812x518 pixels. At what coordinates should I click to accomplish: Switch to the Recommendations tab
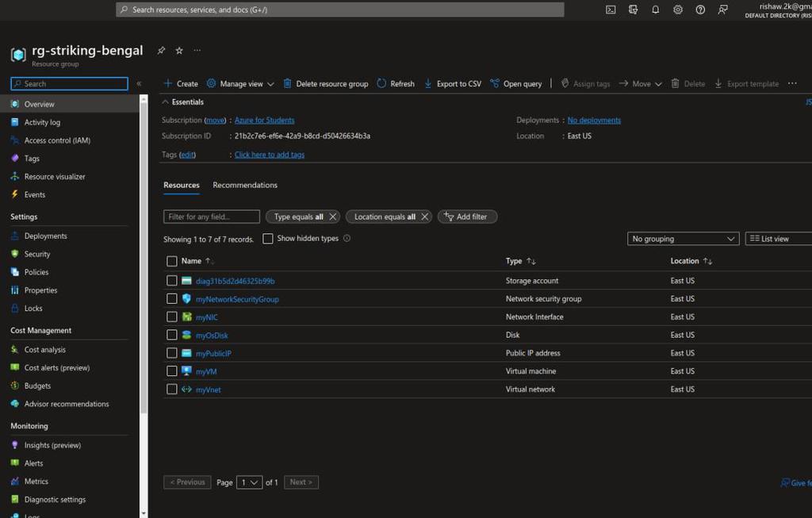point(245,186)
